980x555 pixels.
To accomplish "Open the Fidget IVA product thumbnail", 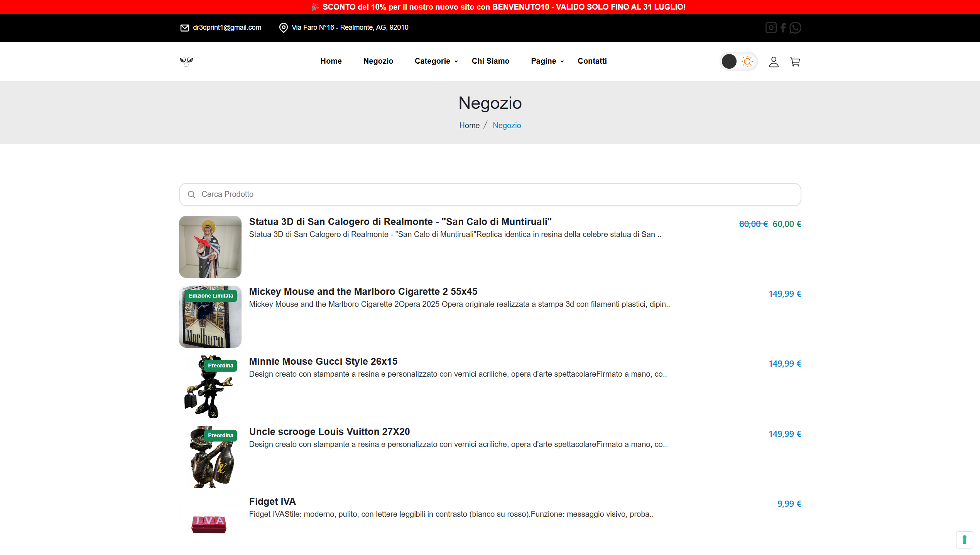I will (x=210, y=523).
